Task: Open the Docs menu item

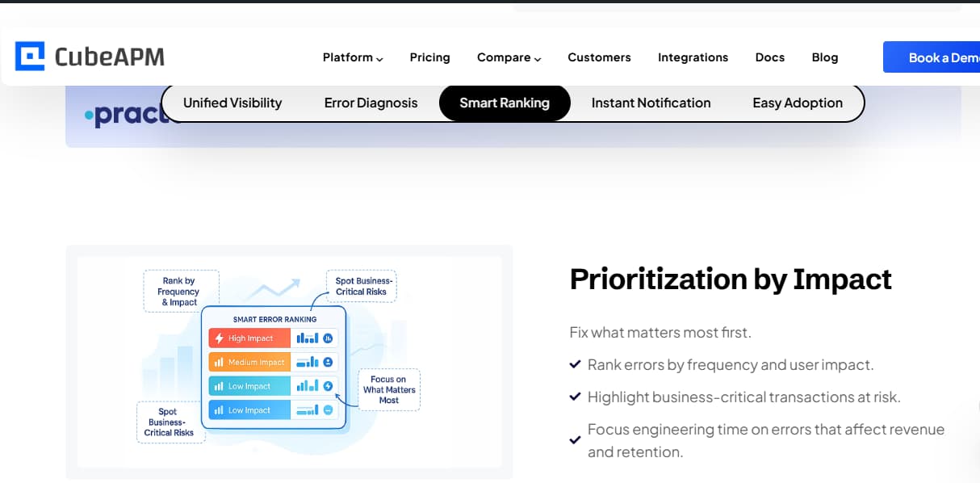Action: click(769, 57)
